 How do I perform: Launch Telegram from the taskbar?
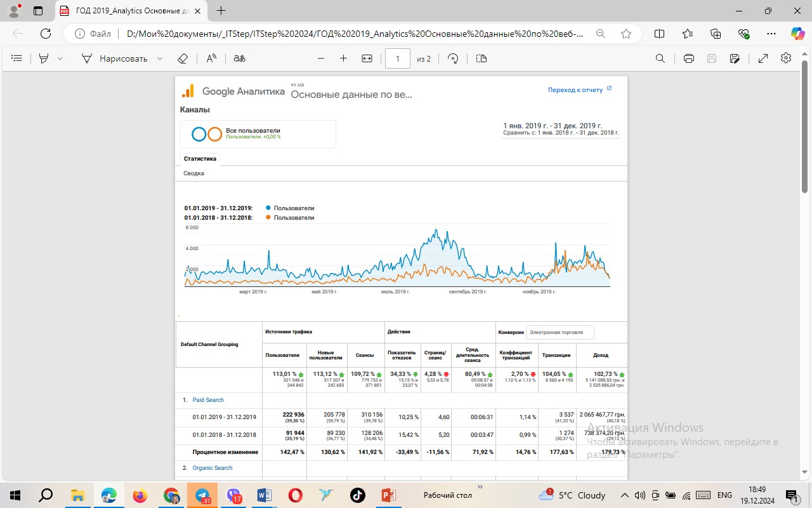202,495
